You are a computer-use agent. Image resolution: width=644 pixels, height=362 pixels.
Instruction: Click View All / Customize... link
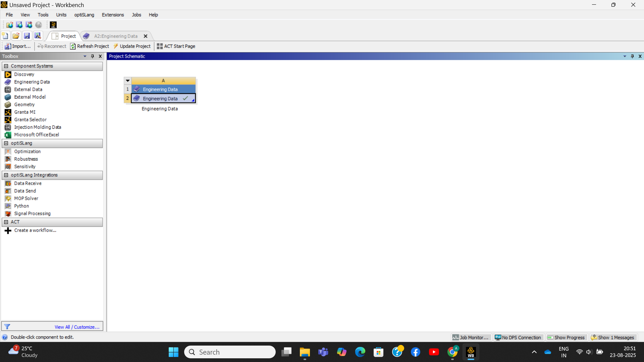[77, 327]
